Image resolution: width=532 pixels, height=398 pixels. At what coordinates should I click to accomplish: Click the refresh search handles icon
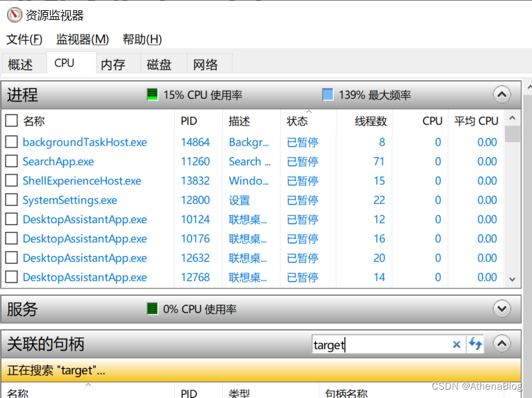pos(475,344)
